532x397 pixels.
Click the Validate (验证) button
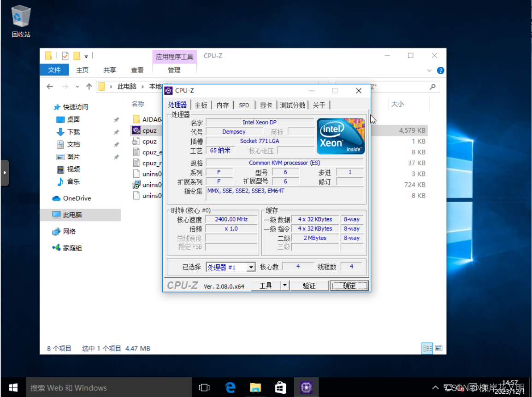click(x=309, y=286)
